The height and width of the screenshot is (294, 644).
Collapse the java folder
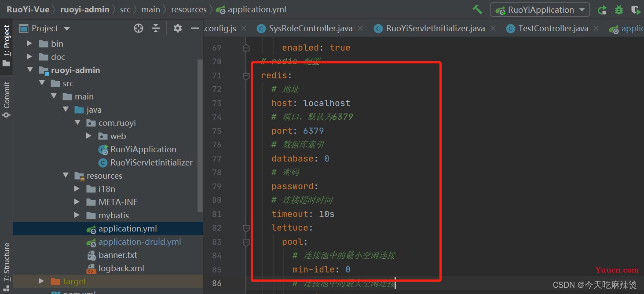click(66, 110)
